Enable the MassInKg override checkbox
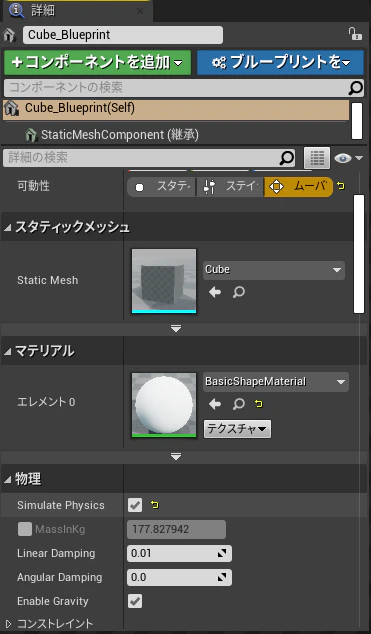This screenshot has height=634, width=371. pos(25,529)
